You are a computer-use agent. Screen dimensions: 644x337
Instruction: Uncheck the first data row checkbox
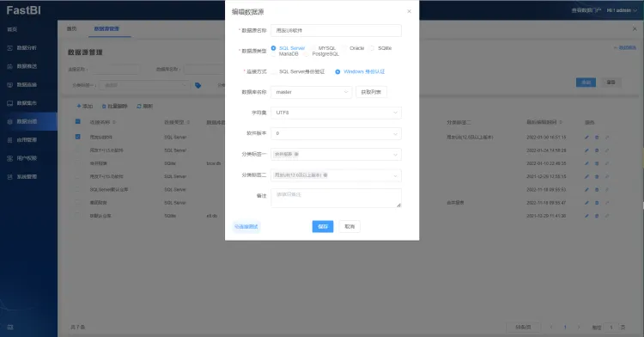pos(77,137)
